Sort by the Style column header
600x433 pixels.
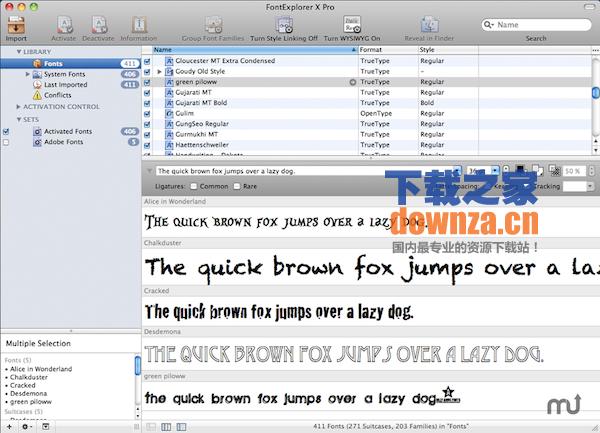448,50
